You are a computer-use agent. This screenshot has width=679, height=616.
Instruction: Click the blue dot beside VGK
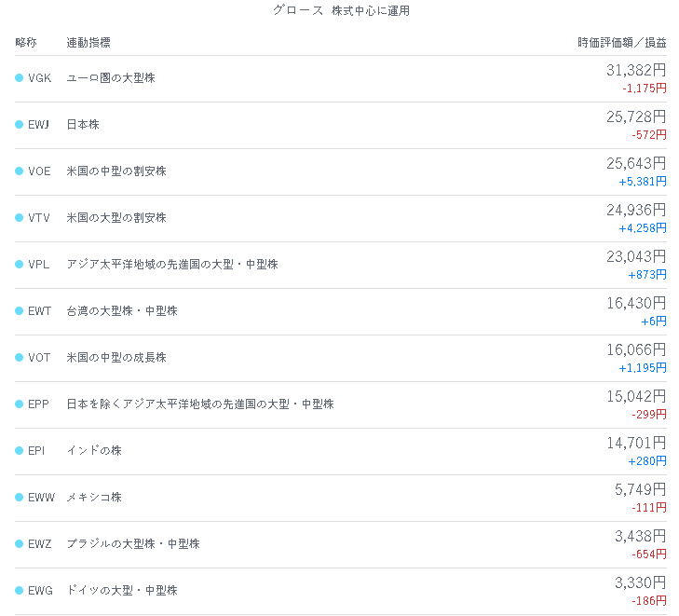click(19, 78)
